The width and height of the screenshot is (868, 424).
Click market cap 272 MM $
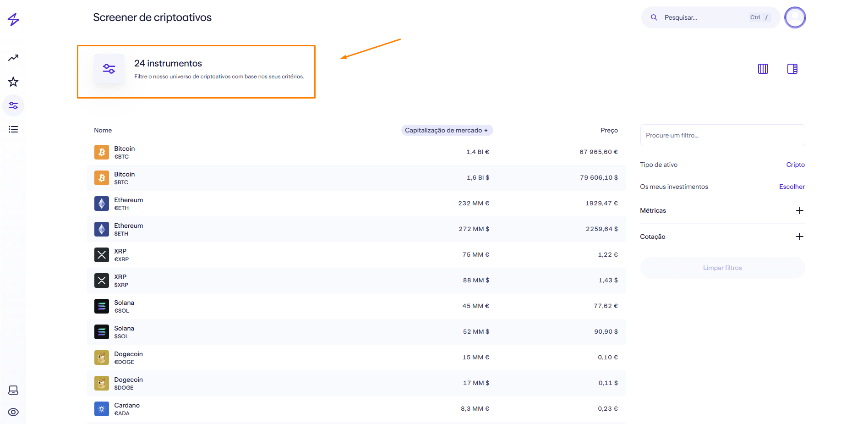pos(474,229)
